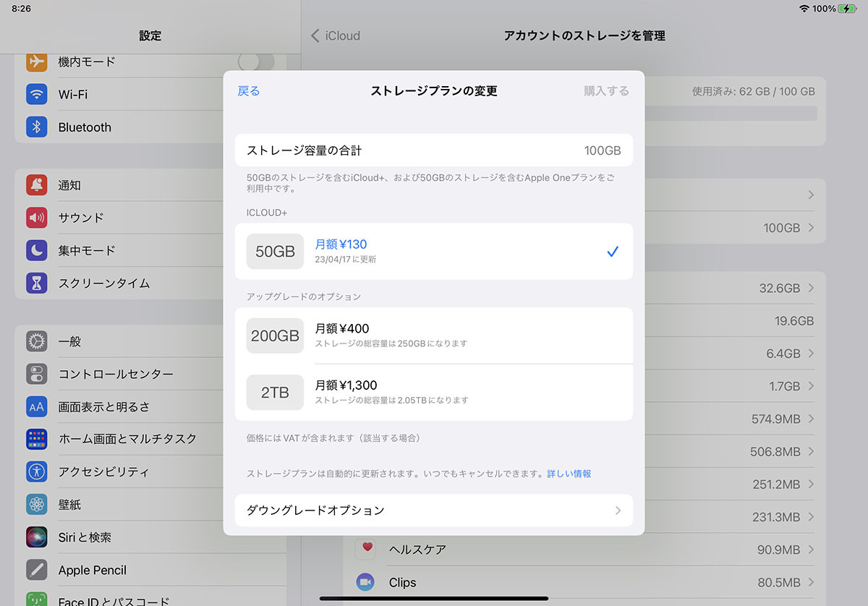
Task: Open the 一般 gear icon
Action: (37, 341)
